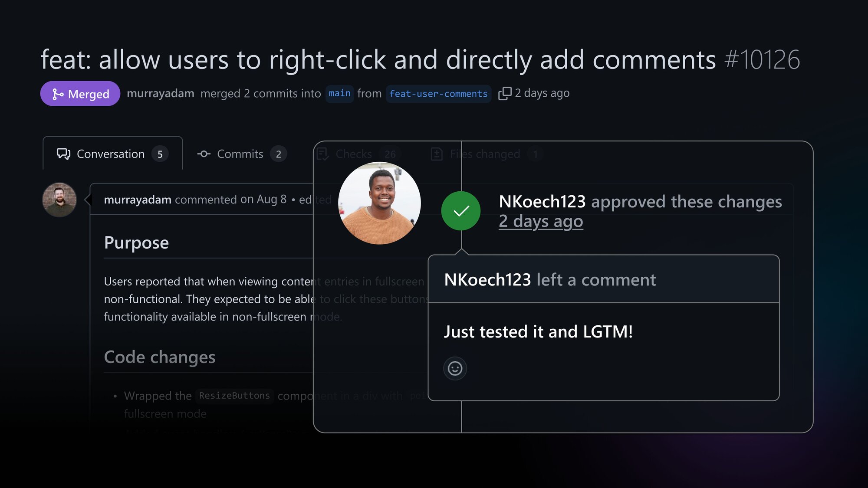
Task: Click the Checks checklist icon
Action: [322, 154]
